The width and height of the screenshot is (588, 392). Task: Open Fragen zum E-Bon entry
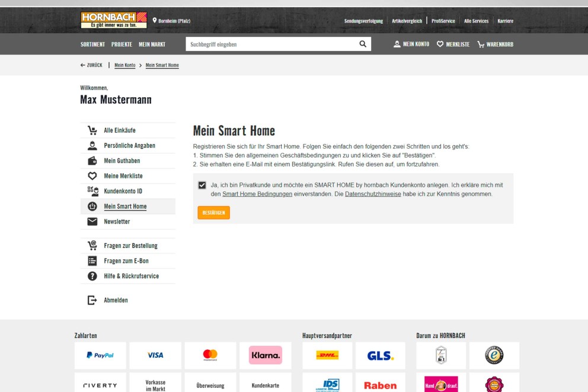coord(128,261)
